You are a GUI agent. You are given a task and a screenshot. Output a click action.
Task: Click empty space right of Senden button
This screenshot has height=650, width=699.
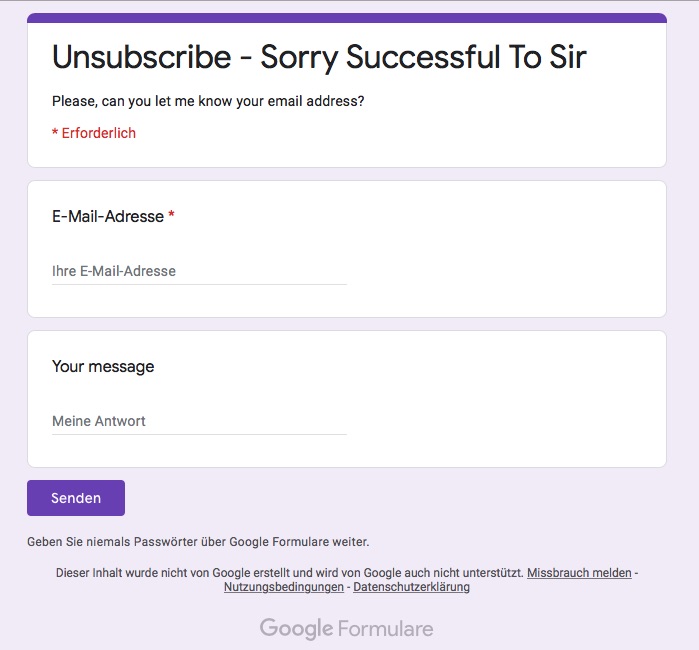click(400, 498)
